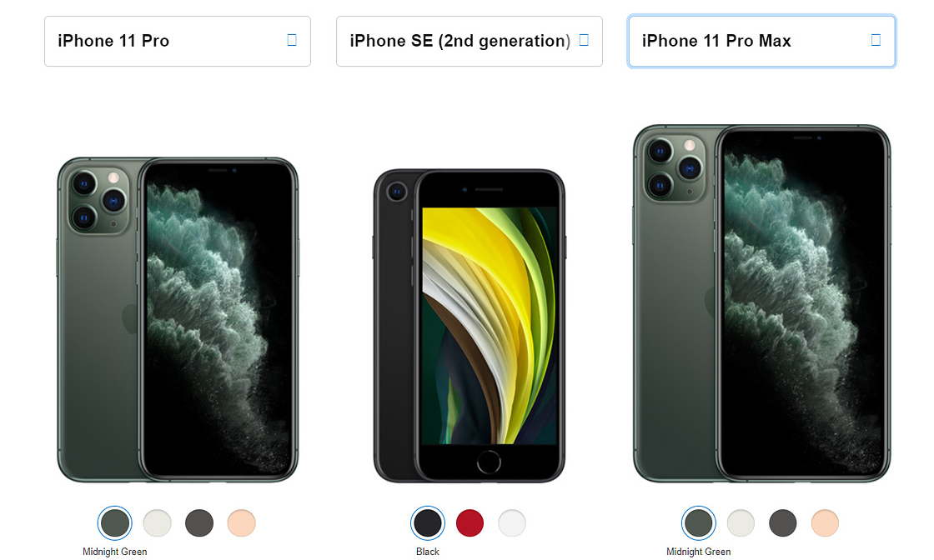
Task: Select White swatch for iPhone SE
Action: [x=512, y=523]
